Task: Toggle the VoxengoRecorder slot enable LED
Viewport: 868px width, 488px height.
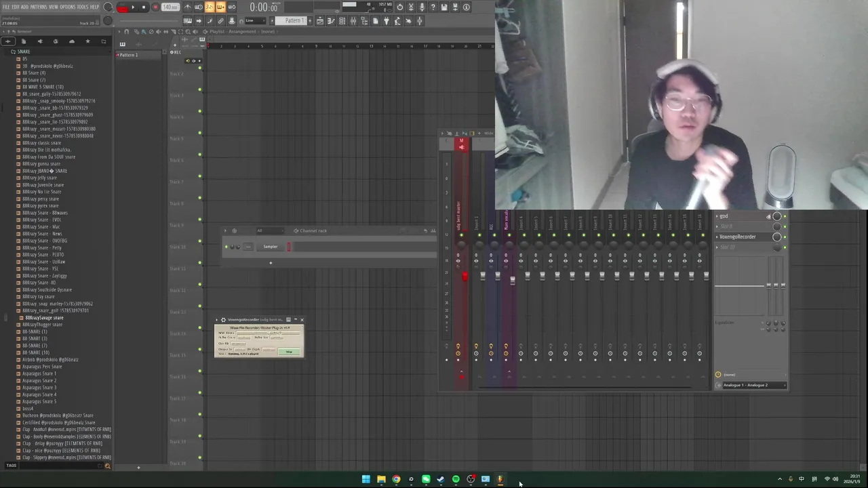Action: pyautogui.click(x=785, y=237)
